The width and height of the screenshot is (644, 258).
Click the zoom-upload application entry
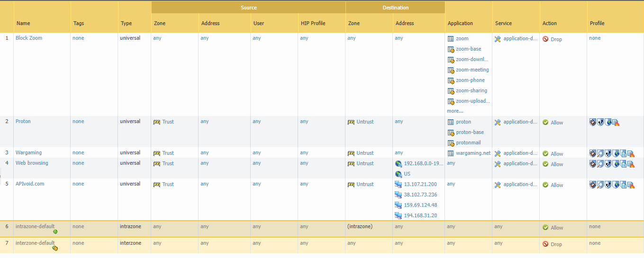pos(473,101)
